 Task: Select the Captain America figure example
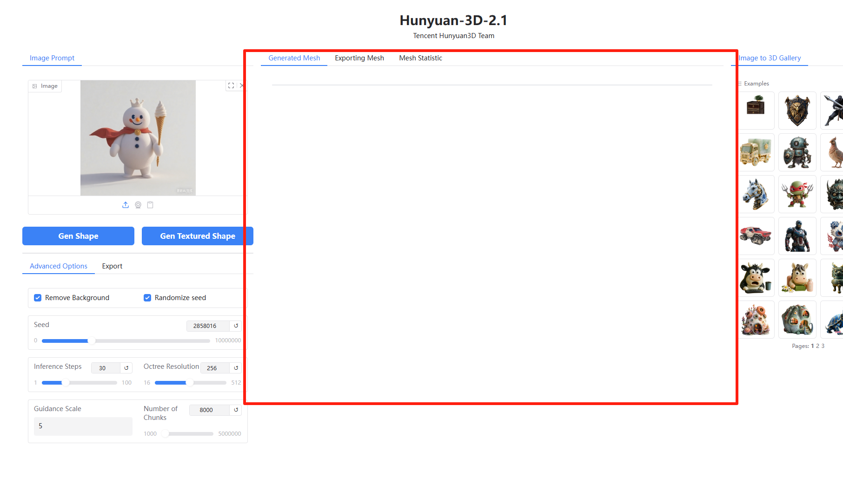point(797,236)
